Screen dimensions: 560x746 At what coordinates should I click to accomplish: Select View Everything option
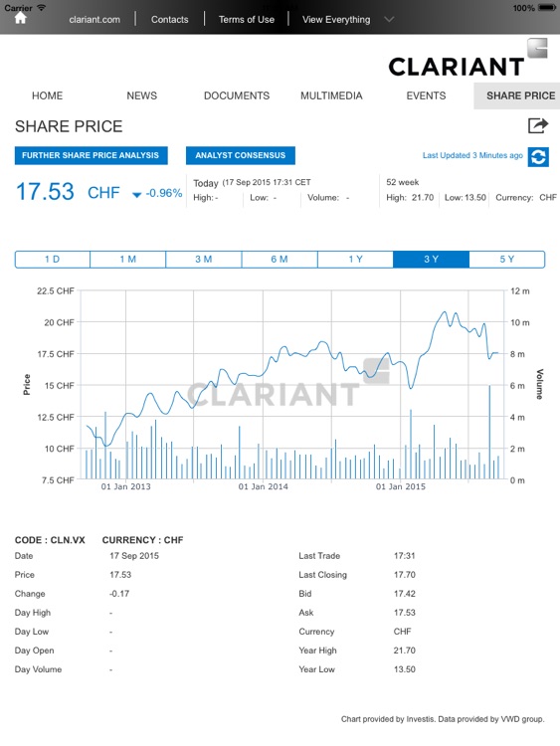pos(336,20)
